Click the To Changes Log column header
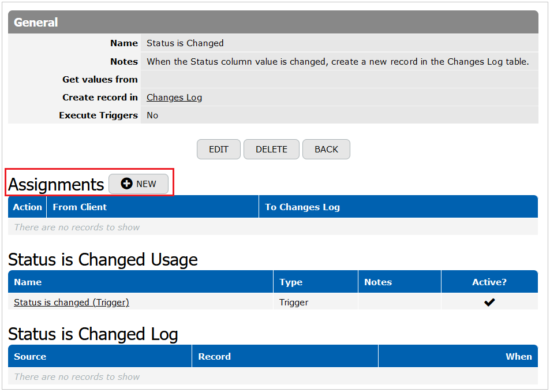The width and height of the screenshot is (550, 392). (x=398, y=207)
